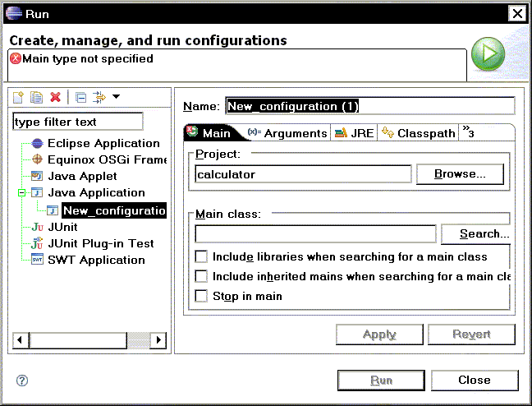Click the Duplicate configuration icon
The image size is (532, 406).
[36, 97]
